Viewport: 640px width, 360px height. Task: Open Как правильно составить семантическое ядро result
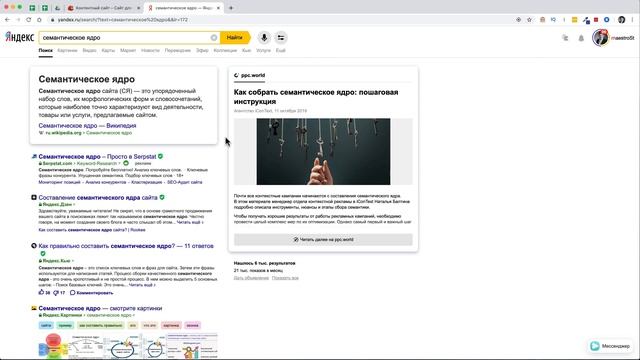[126, 246]
